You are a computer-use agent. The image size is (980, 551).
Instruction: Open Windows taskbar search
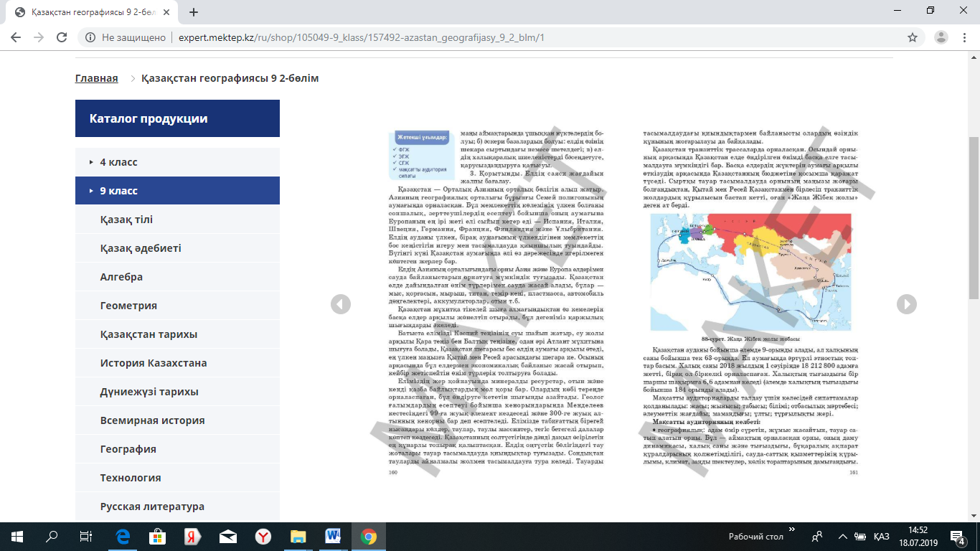coord(52,537)
